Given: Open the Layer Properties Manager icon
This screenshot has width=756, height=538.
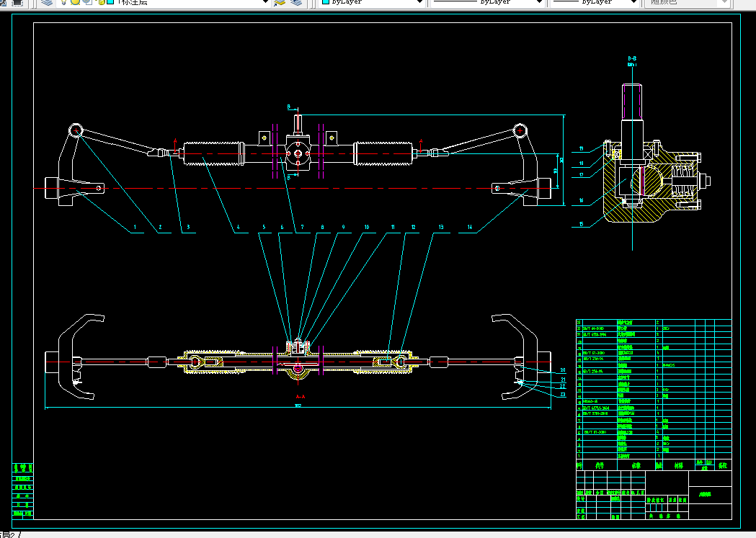Looking at the screenshot, I should [x=47, y=2].
